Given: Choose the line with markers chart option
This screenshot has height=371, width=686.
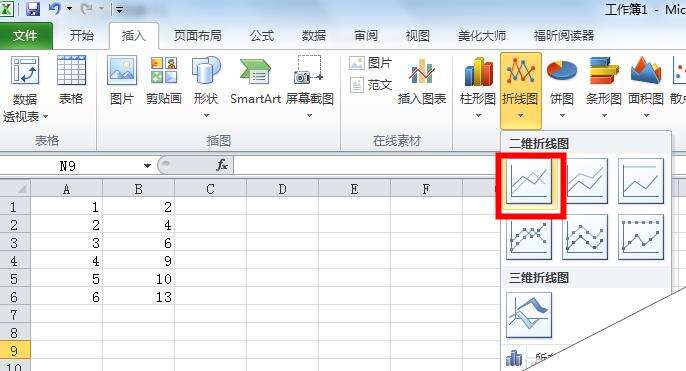Looking at the screenshot, I should (529, 237).
